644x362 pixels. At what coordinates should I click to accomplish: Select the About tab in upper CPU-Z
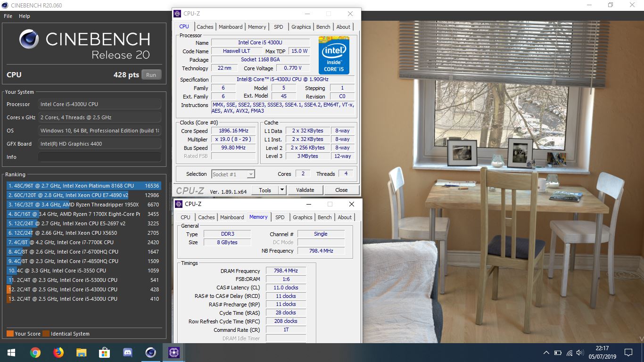click(x=343, y=27)
